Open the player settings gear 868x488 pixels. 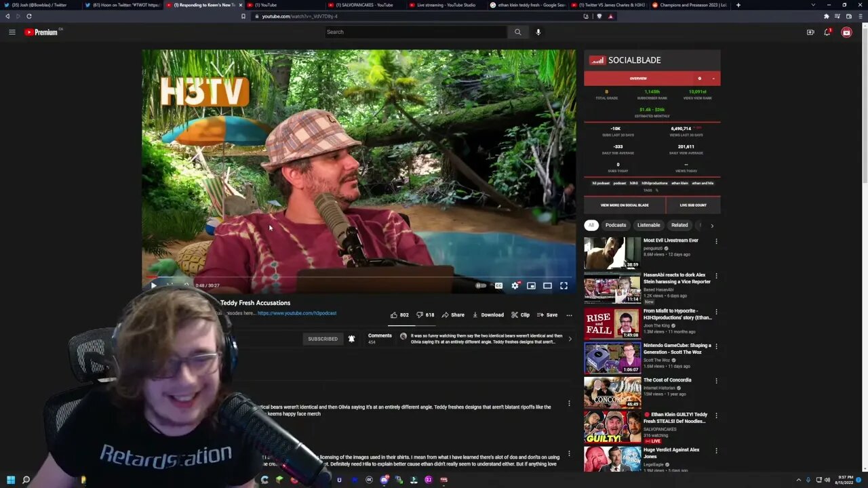[x=515, y=285]
